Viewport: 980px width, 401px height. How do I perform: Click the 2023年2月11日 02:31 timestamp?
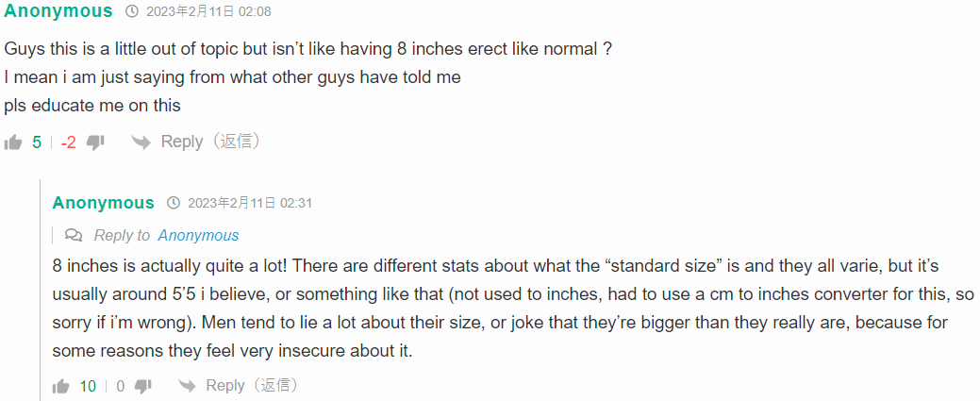pyautogui.click(x=250, y=203)
